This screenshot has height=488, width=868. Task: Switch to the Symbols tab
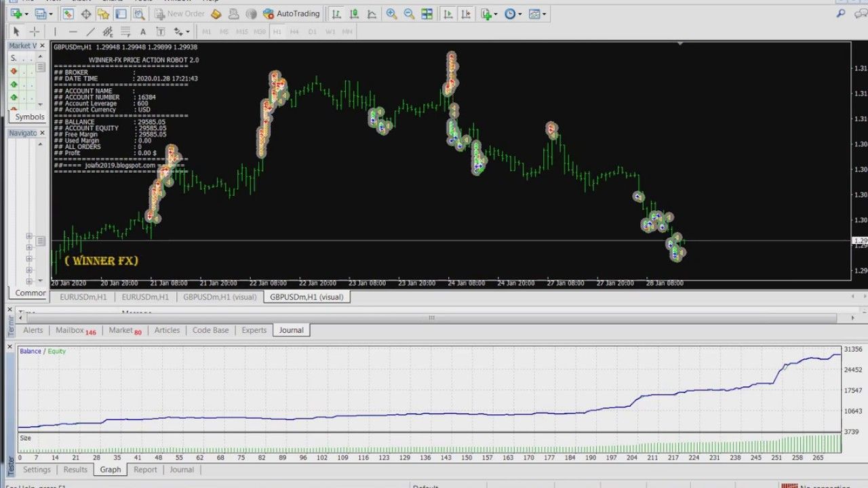pos(29,117)
